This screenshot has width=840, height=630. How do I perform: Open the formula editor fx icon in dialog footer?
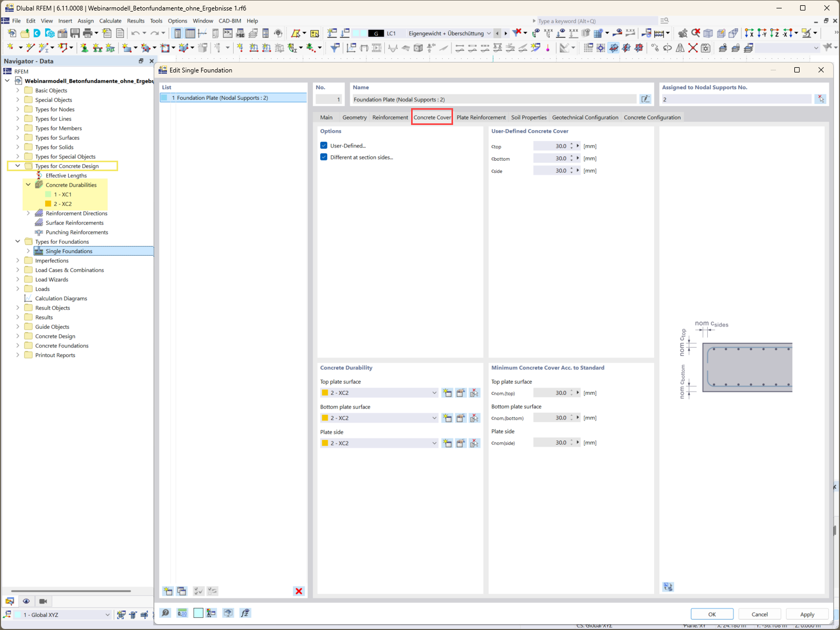[x=245, y=613]
